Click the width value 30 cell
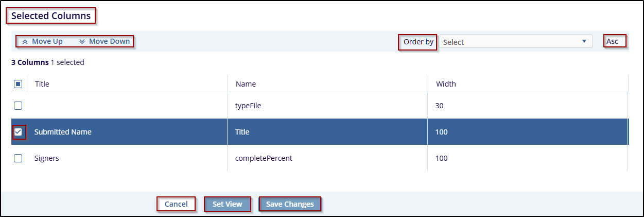The height and width of the screenshot is (217, 644). tap(440, 106)
